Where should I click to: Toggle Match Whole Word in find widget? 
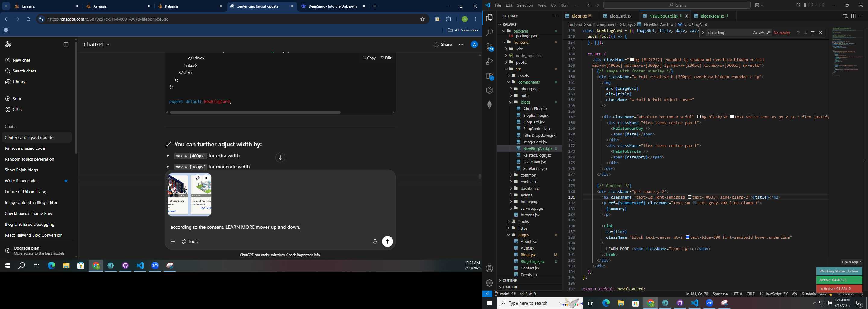762,33
